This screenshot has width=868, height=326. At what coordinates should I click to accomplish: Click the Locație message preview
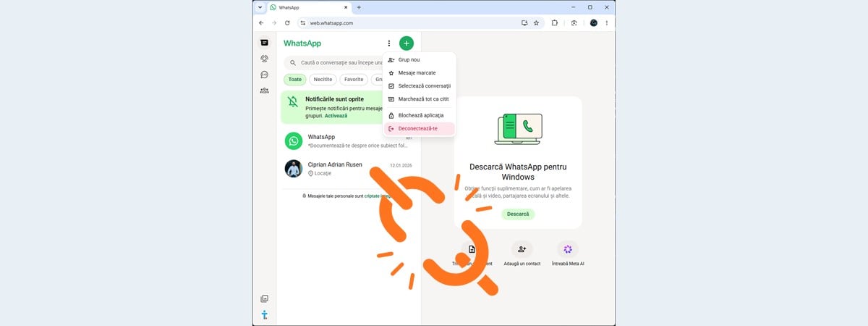point(322,174)
